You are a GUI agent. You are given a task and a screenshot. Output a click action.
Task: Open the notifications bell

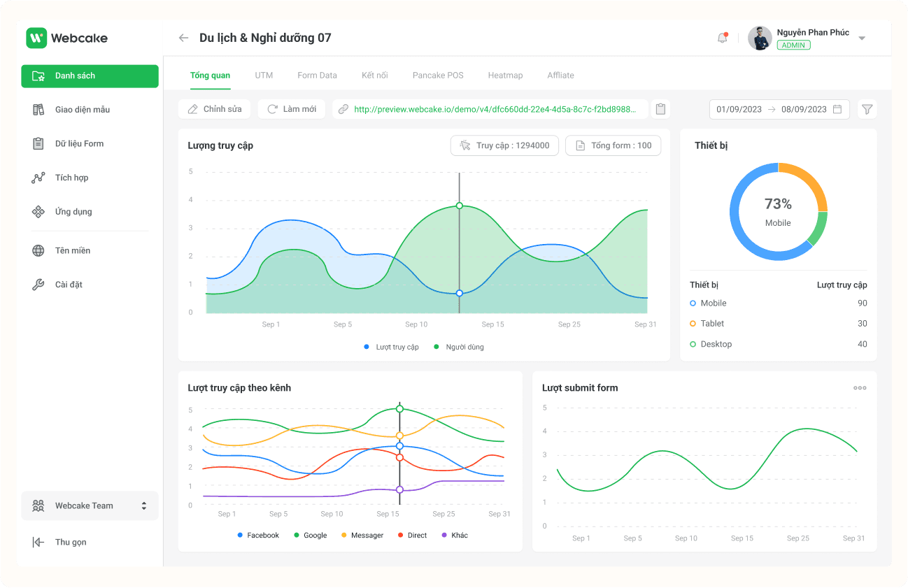pyautogui.click(x=723, y=37)
